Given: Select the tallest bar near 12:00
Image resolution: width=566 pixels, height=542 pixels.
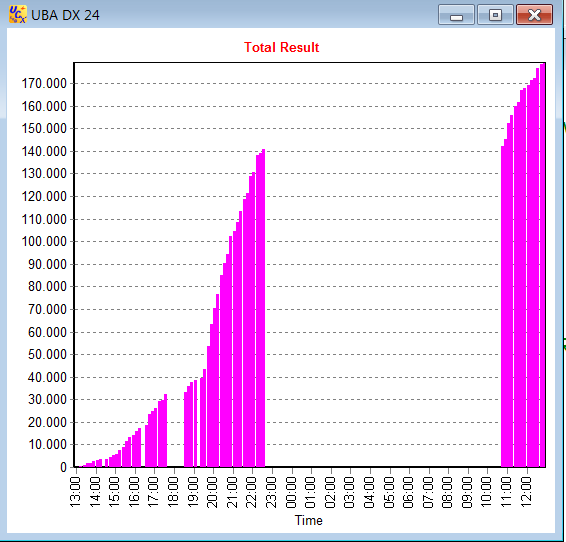Looking at the screenshot, I should 542,265.
